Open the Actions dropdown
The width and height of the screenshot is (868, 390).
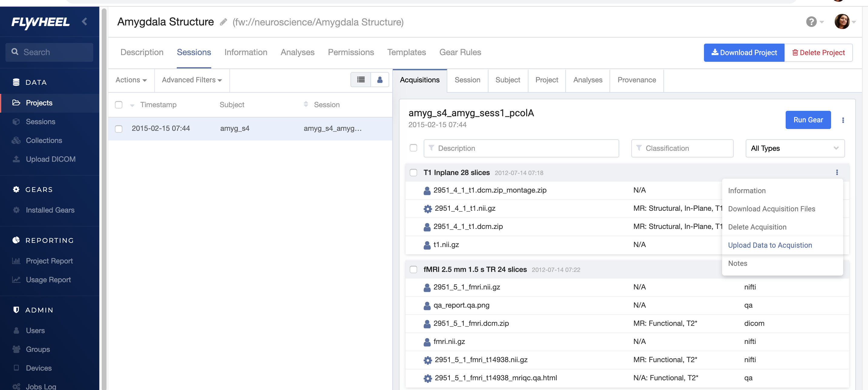pyautogui.click(x=131, y=80)
